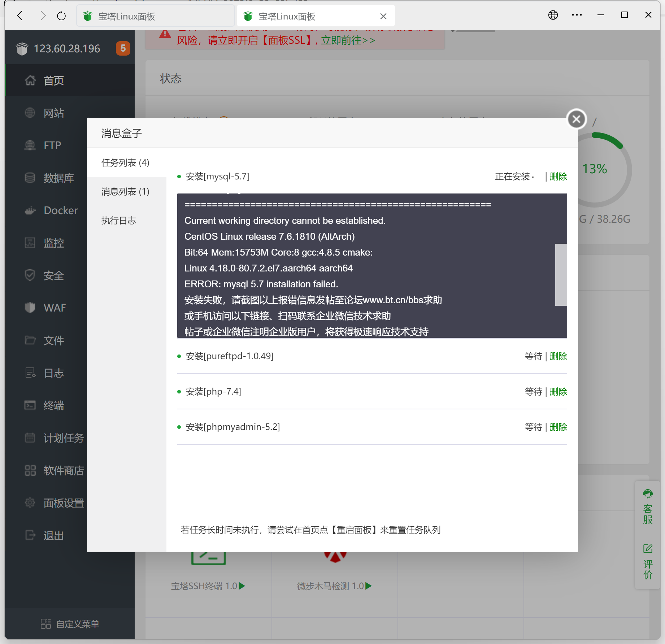Close the active 宝塔Linux面板 browser tab
The width and height of the screenshot is (665, 644).
click(x=383, y=16)
